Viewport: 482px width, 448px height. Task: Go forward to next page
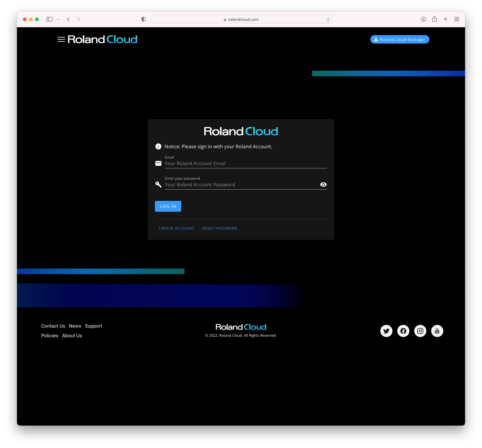pos(79,19)
